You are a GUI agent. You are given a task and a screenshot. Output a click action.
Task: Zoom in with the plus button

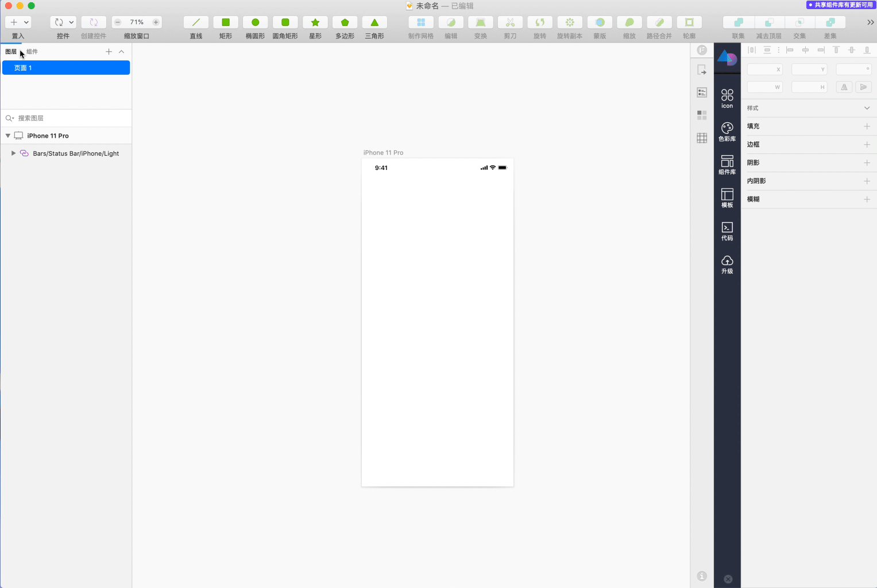(156, 22)
